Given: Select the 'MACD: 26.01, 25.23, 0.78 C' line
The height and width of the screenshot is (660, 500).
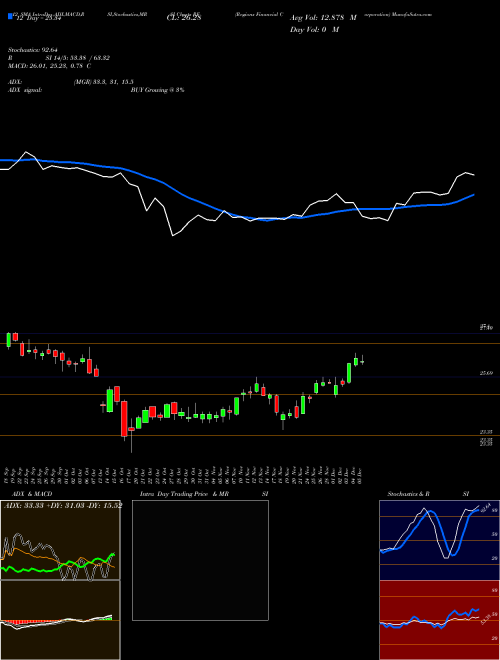Looking at the screenshot, I should click(x=50, y=66).
